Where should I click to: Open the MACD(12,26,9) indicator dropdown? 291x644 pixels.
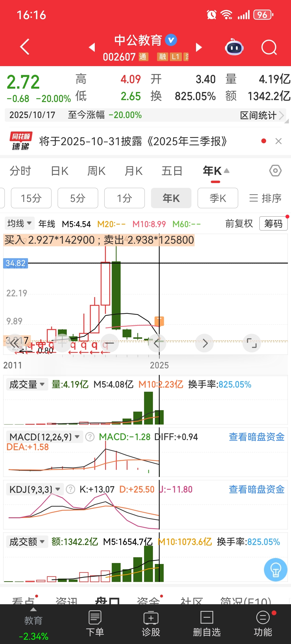point(45,437)
